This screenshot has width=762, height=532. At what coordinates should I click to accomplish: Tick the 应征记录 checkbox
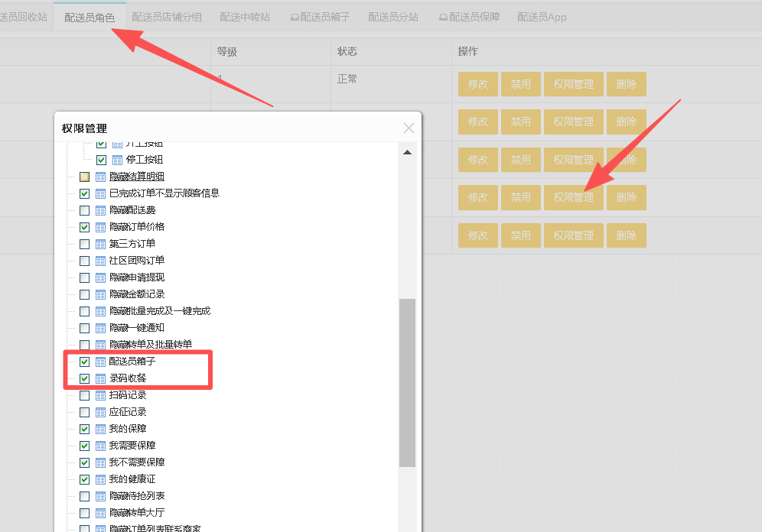(84, 412)
